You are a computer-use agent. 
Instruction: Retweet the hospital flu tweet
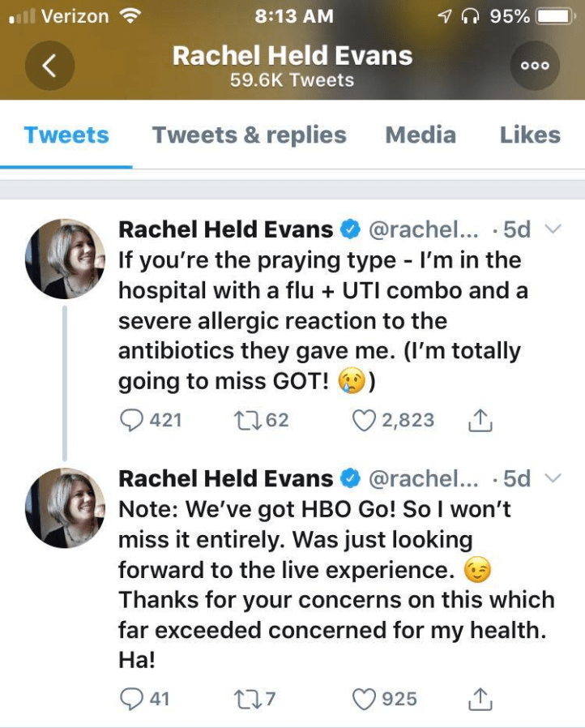tap(243, 420)
